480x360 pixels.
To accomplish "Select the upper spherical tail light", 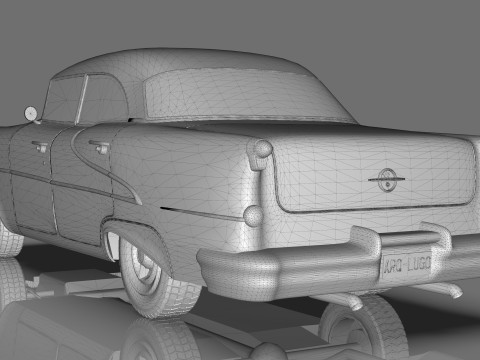I will click(264, 149).
